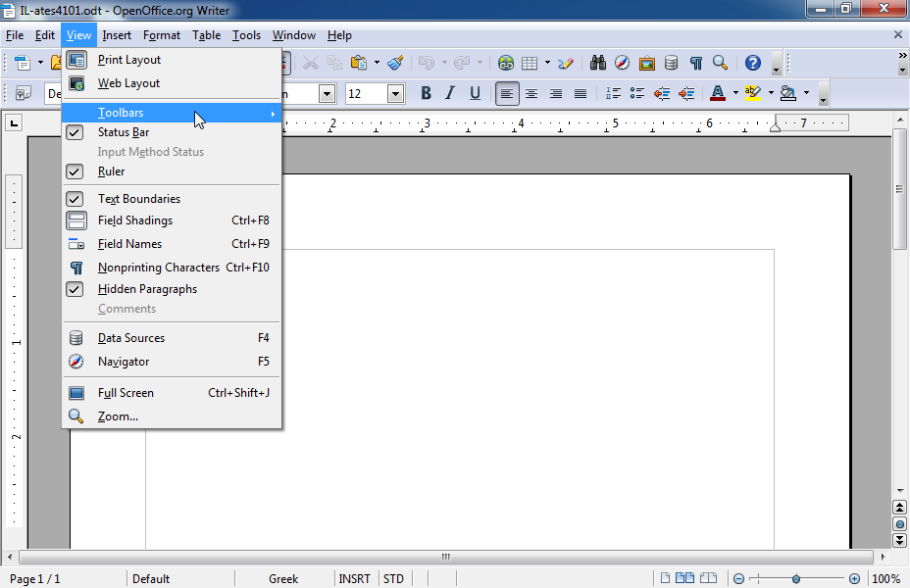This screenshot has width=910, height=588.
Task: Open the font name dropdown arrow
Action: tap(328, 93)
